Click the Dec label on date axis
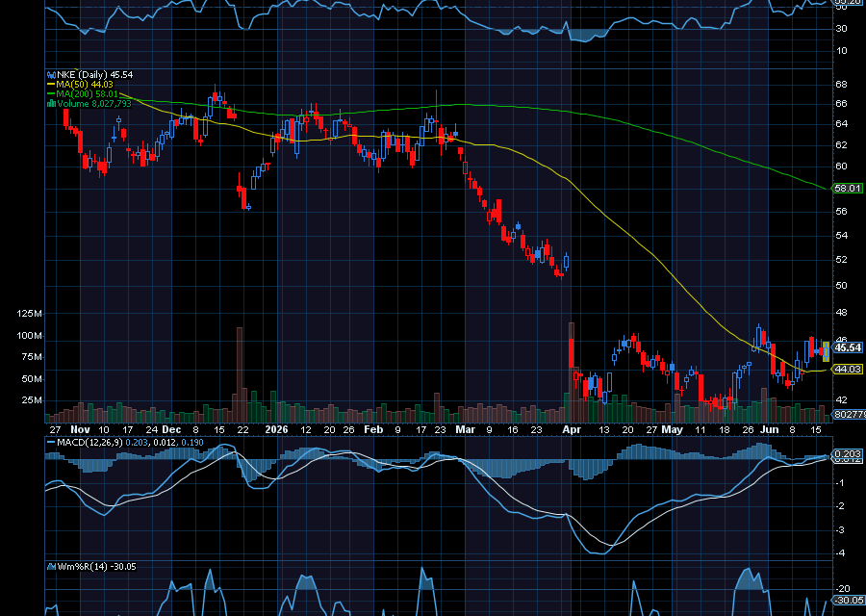This screenshot has width=866, height=616. click(x=171, y=430)
